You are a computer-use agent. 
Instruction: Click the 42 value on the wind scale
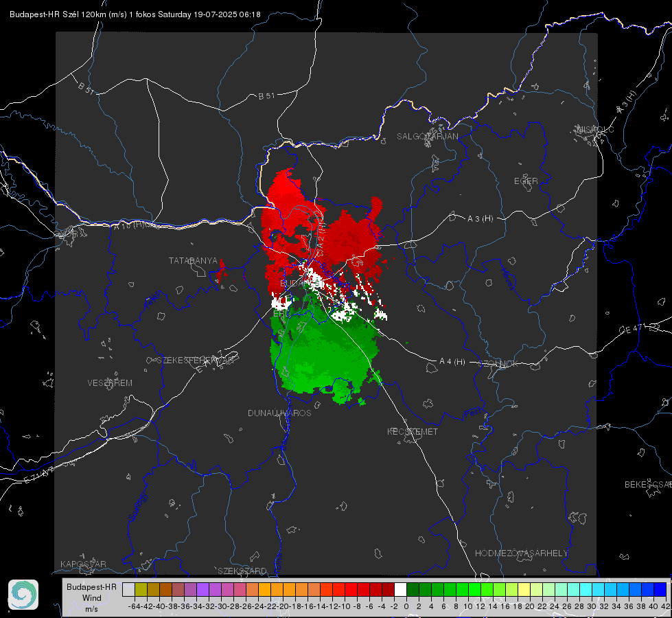[666, 606]
